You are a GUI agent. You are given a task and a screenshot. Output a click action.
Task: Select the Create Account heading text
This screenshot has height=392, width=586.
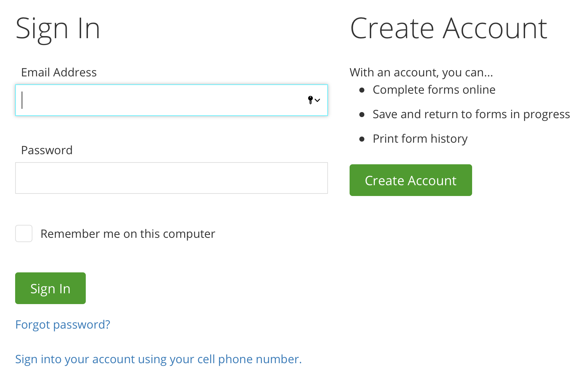(449, 28)
